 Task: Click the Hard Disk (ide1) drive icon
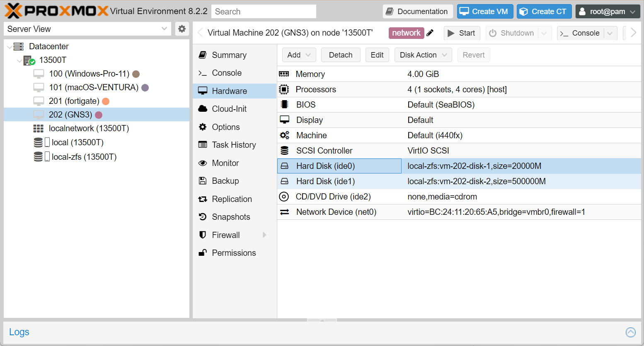[x=284, y=181]
